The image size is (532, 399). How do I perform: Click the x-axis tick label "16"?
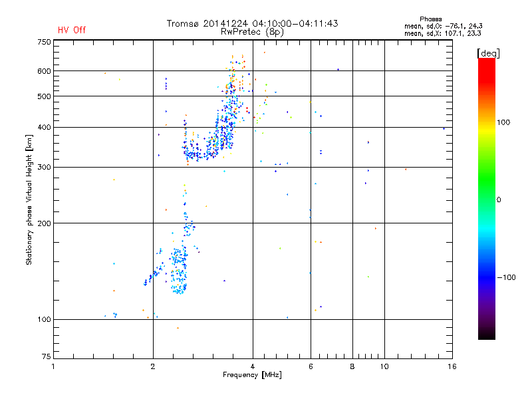pos(452,366)
